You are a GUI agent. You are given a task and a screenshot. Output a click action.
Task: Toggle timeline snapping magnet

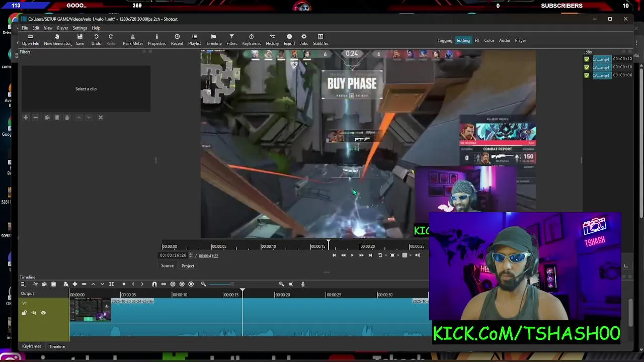[x=154, y=284]
